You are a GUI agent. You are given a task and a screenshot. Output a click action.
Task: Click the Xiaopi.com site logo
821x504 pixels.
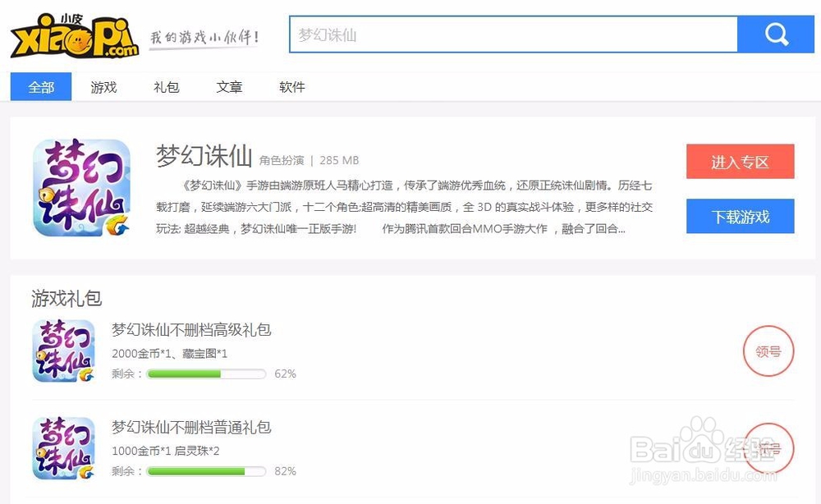point(72,34)
